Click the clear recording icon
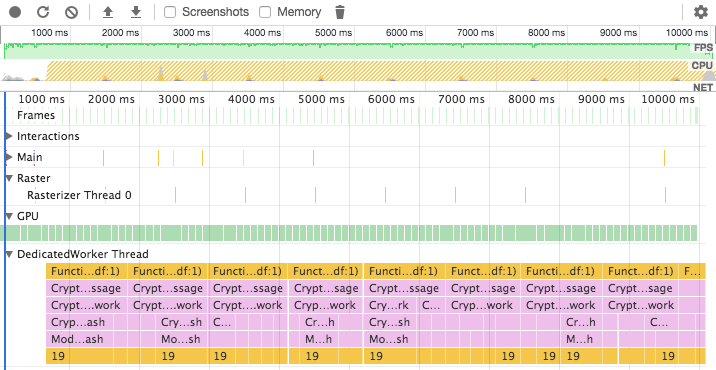 (71, 12)
